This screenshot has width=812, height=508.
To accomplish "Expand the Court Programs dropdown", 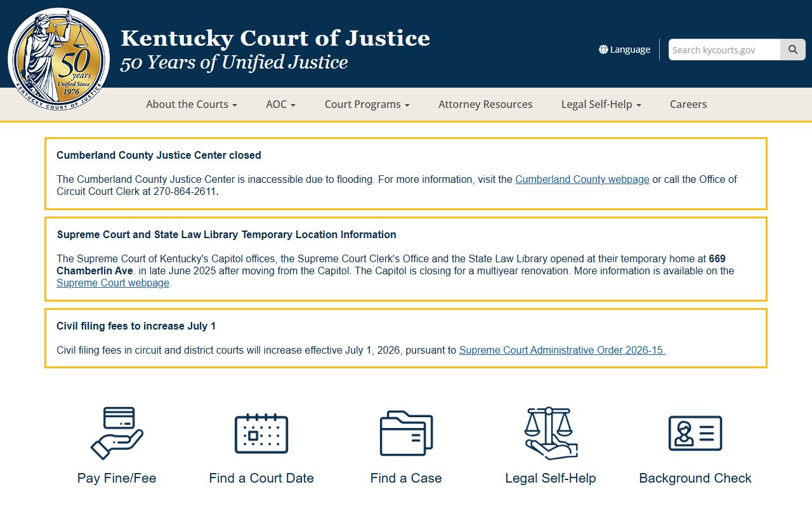I will tap(367, 104).
